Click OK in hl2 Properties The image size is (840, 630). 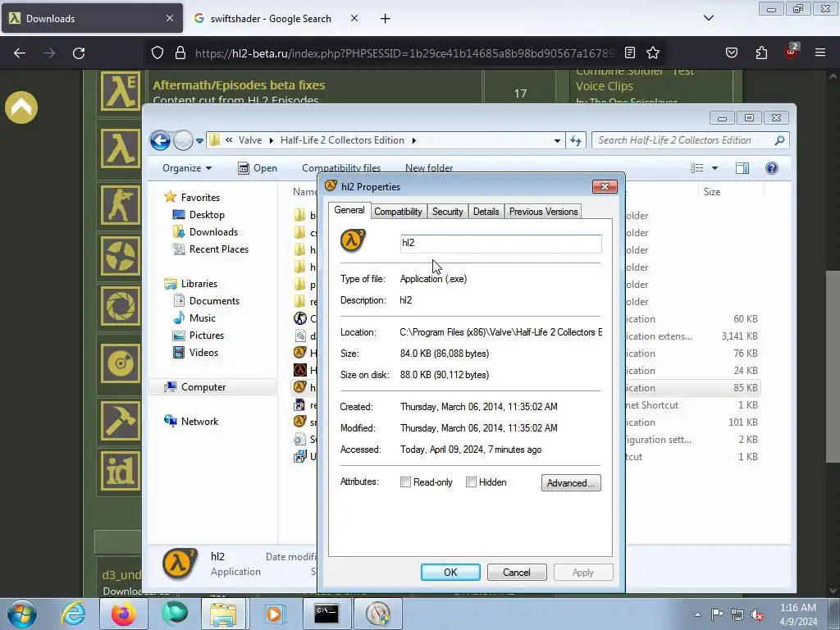point(450,572)
